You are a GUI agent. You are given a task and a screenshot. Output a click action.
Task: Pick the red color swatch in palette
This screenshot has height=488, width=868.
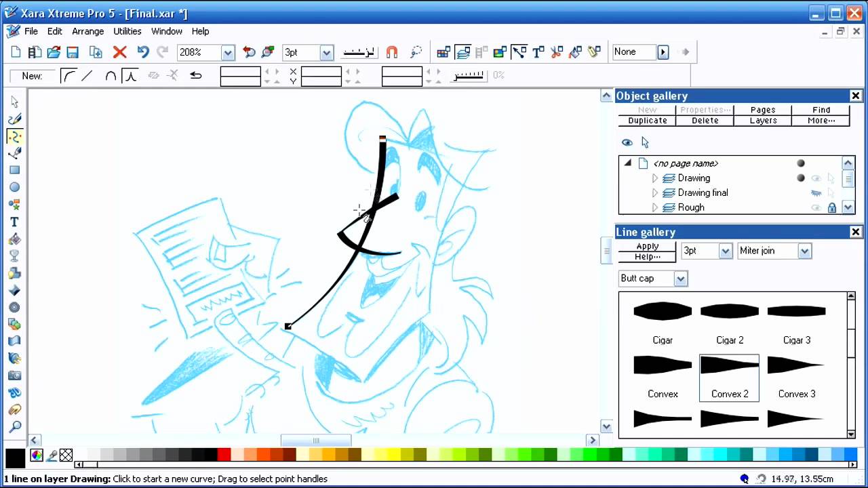coord(224,454)
